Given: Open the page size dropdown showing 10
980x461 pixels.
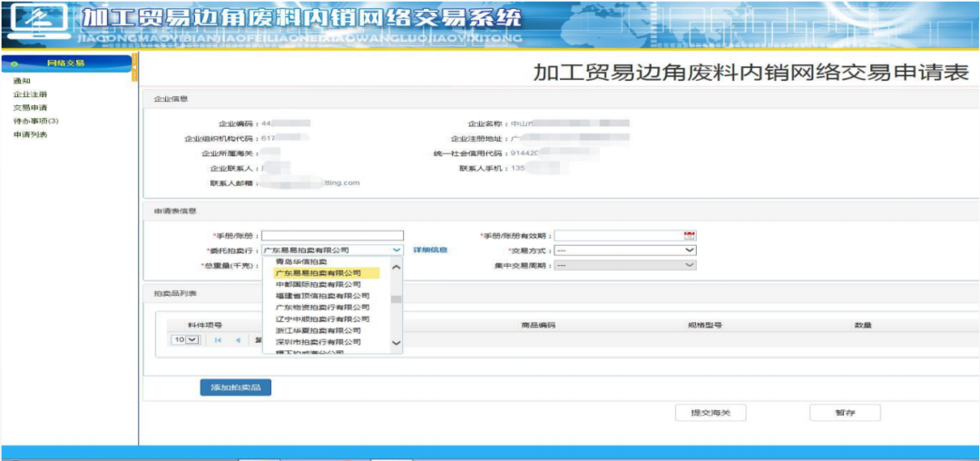Looking at the screenshot, I should point(185,339).
